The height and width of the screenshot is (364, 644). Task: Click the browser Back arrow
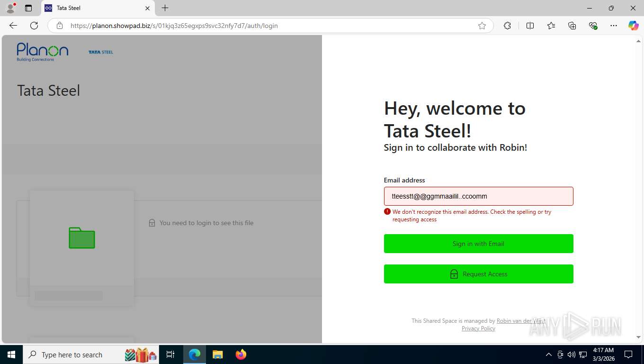click(x=13, y=26)
